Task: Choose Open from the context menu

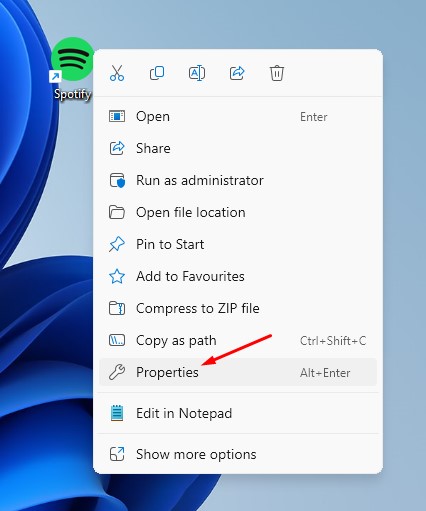Action: coord(238,116)
